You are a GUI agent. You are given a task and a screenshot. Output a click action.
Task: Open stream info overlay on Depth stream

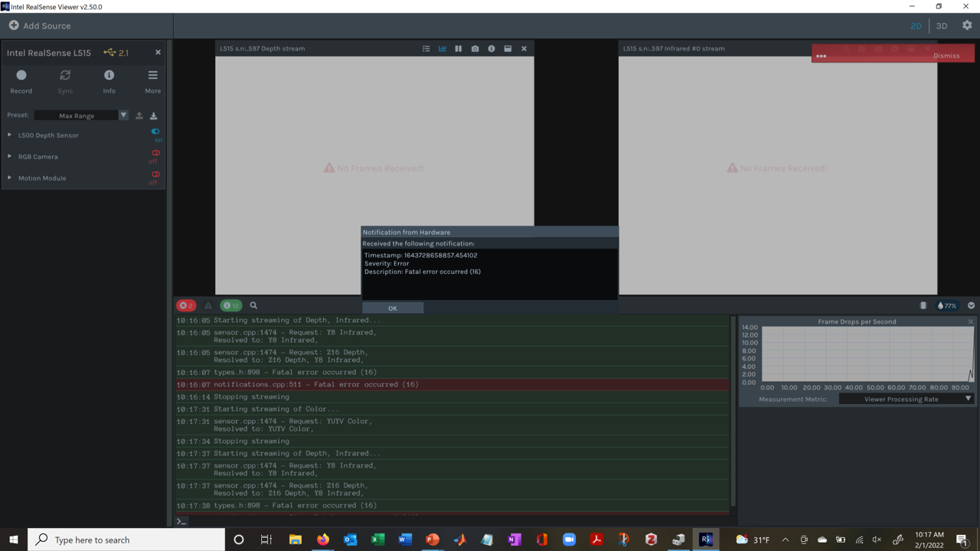(491, 48)
